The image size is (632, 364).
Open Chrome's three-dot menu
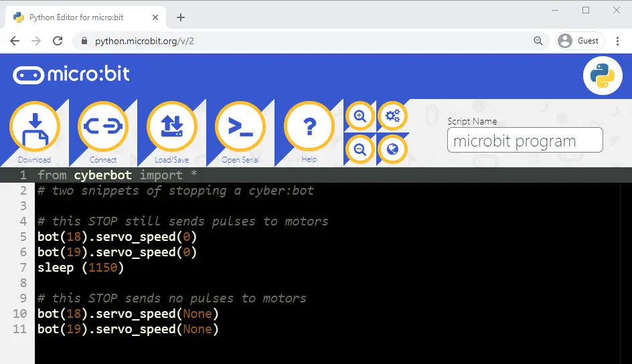[x=617, y=41]
